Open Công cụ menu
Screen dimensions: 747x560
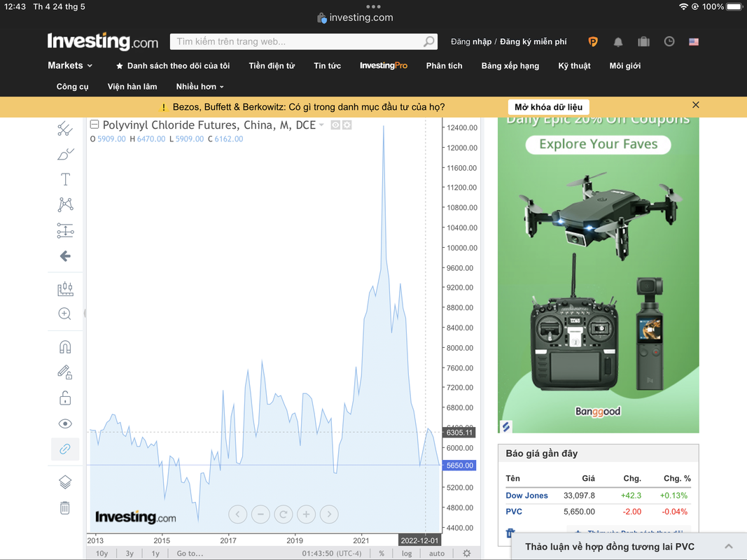point(72,87)
